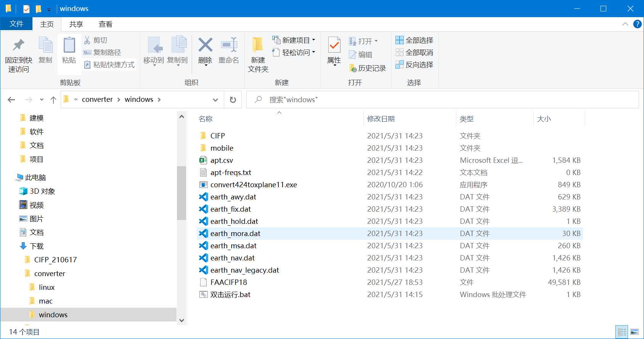Click the quick access new folder icon
644x339 pixels.
pyautogui.click(x=38, y=9)
